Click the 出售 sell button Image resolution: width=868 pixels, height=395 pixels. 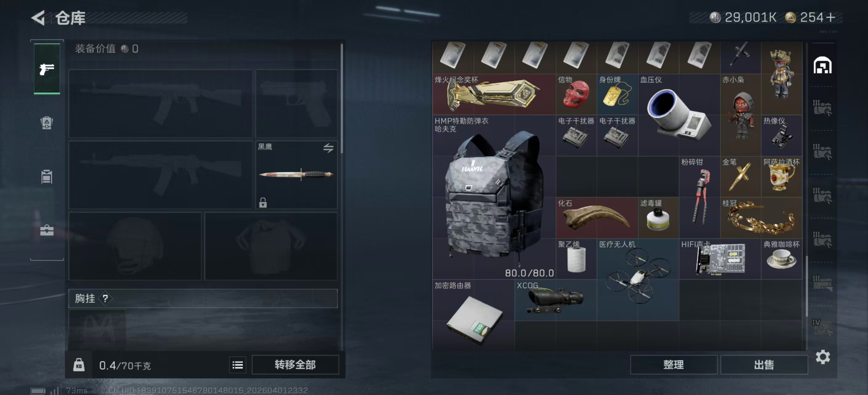pos(764,365)
